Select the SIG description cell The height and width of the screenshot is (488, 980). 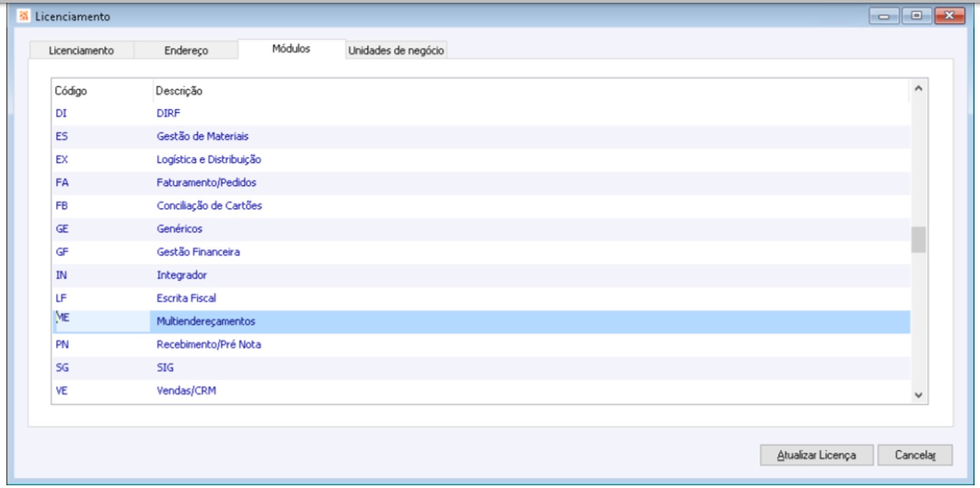click(530, 368)
